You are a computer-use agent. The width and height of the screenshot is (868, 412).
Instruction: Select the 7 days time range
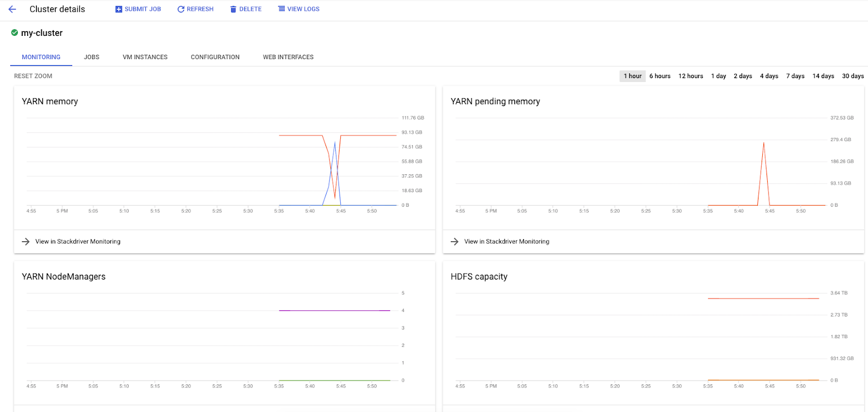click(795, 76)
